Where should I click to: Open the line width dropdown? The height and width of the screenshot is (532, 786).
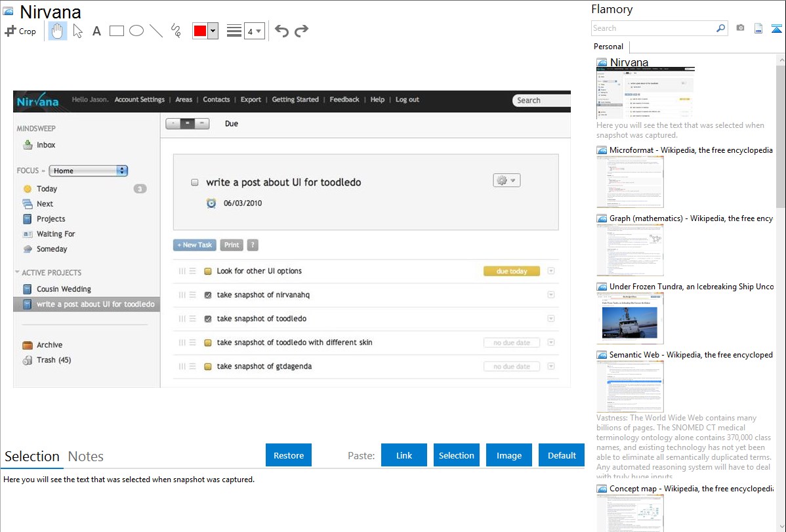tap(255, 31)
